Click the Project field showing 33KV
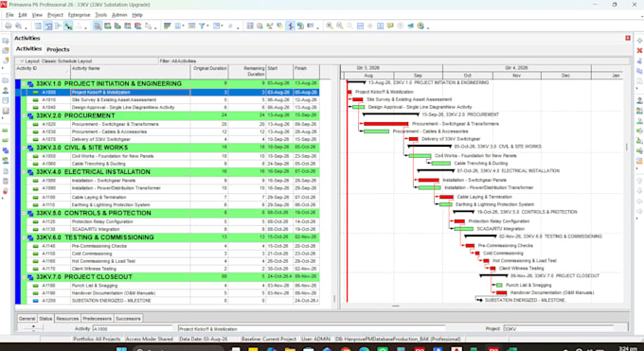The width and height of the screenshot is (644, 351). point(558,329)
